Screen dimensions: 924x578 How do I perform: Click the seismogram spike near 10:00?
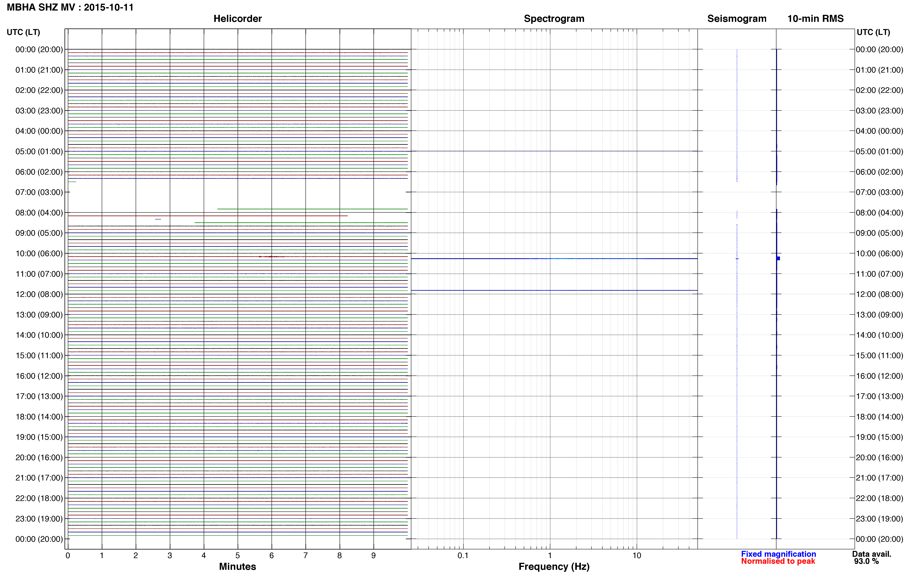click(737, 259)
